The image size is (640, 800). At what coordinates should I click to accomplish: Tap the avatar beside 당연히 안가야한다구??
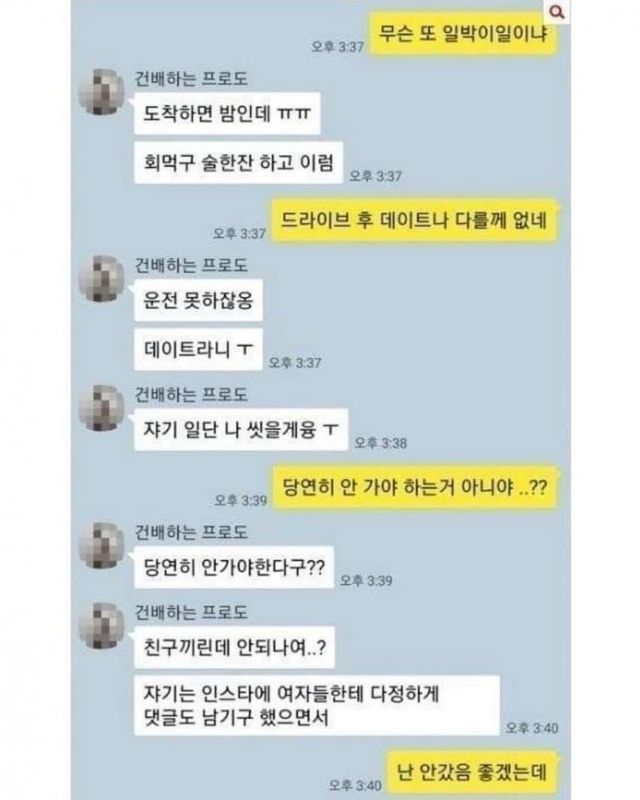point(102,545)
